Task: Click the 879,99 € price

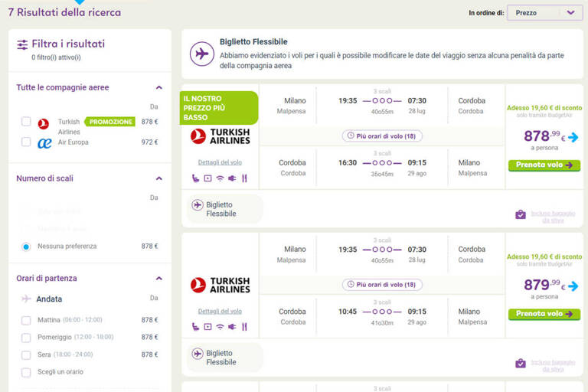Action: point(544,285)
